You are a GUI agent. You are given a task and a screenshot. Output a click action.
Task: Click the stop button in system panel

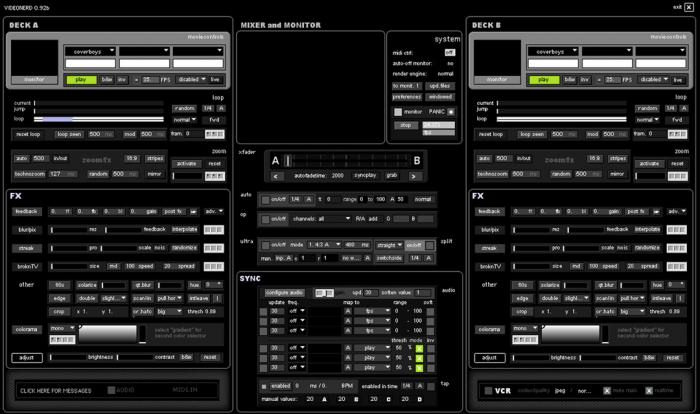[x=406, y=125]
